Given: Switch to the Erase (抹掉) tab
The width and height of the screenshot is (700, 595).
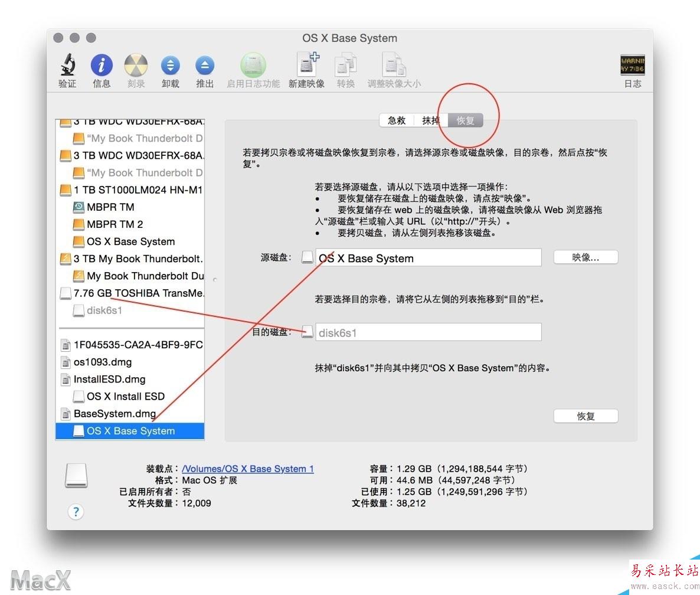Looking at the screenshot, I should click(x=431, y=120).
